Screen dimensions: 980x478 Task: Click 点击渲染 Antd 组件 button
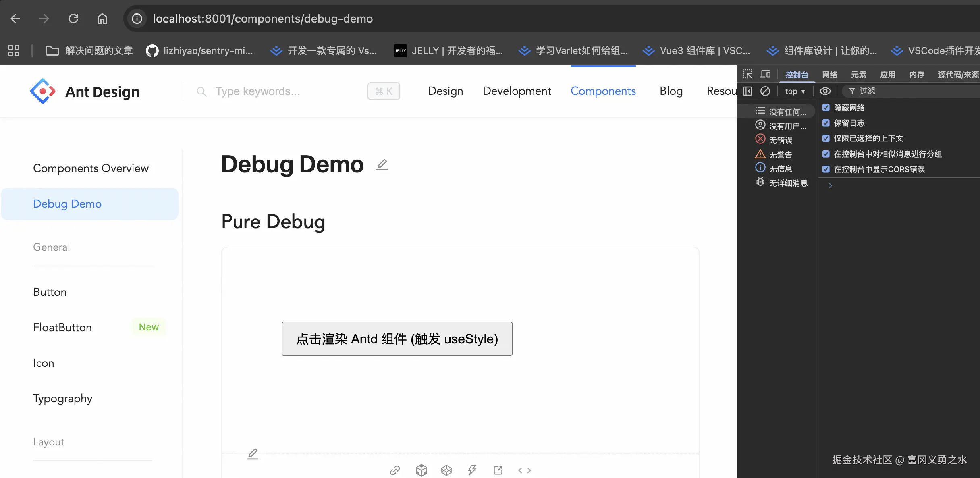(x=397, y=339)
